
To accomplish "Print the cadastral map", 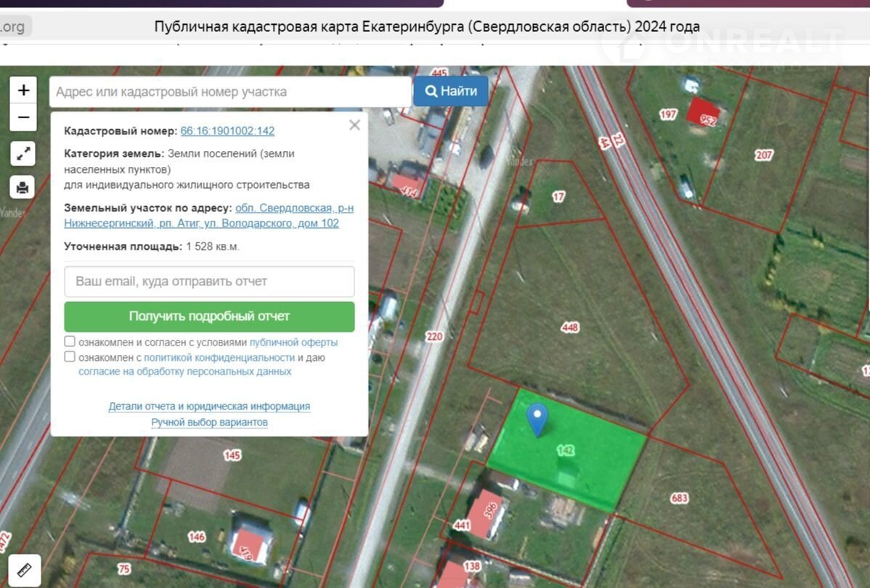I will click(x=23, y=187).
